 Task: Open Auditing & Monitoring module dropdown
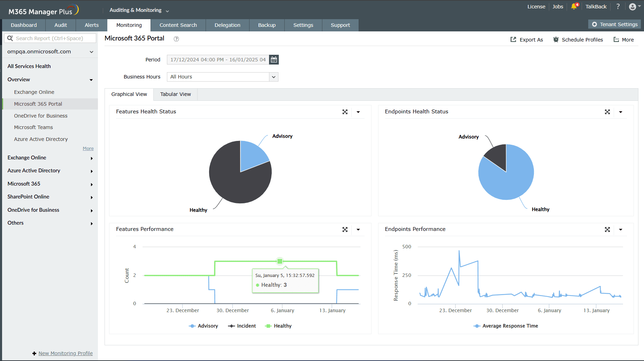139,10
